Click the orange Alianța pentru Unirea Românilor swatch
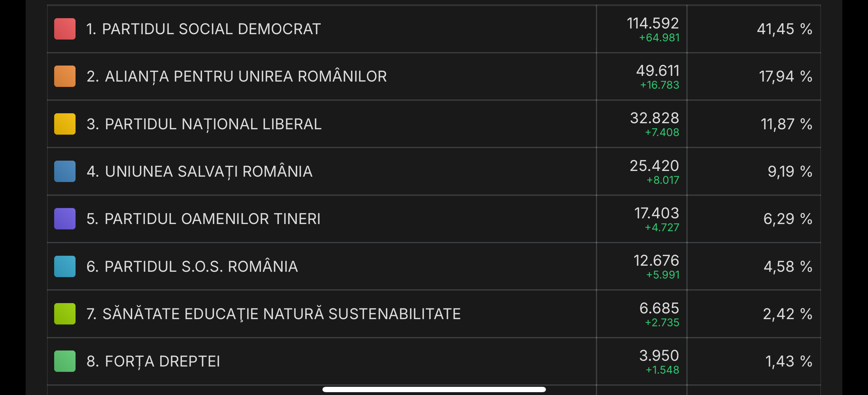 (x=65, y=76)
